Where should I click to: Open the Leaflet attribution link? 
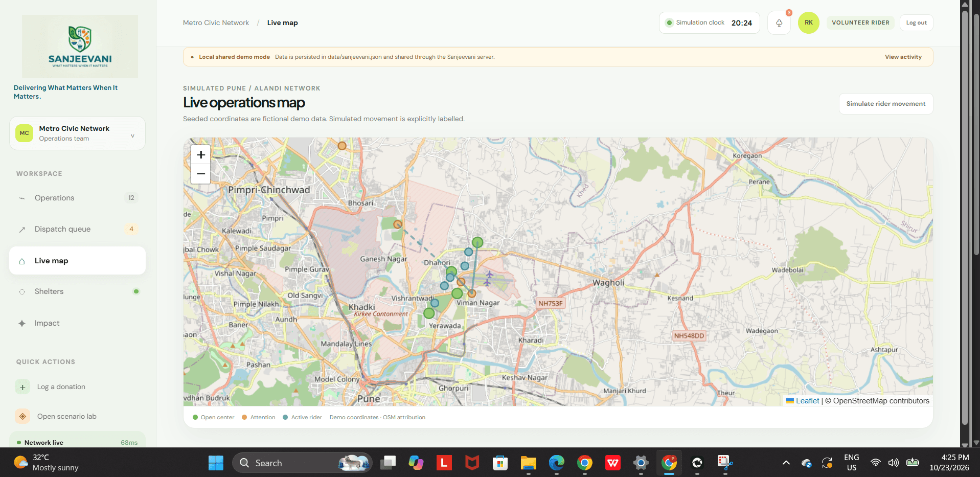(807, 401)
